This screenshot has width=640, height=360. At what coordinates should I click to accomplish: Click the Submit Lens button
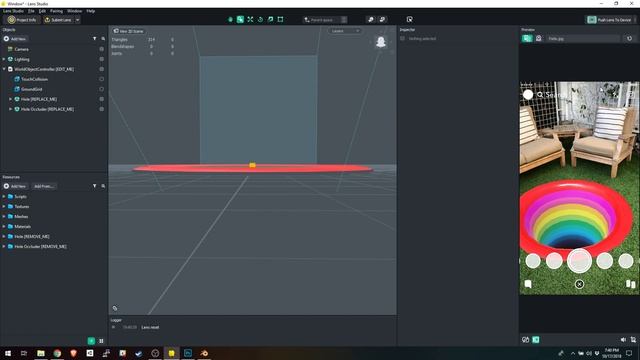58,20
